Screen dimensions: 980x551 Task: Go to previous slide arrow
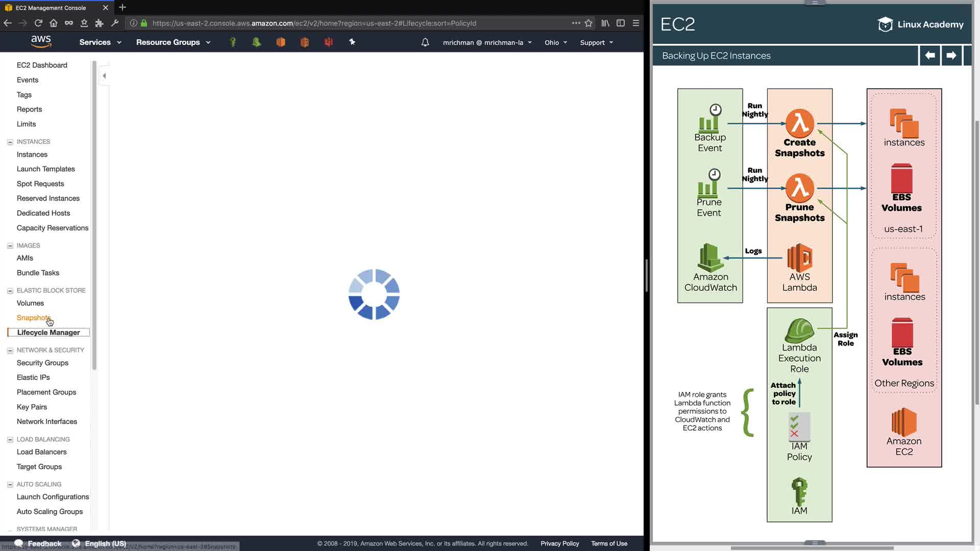tap(930, 55)
